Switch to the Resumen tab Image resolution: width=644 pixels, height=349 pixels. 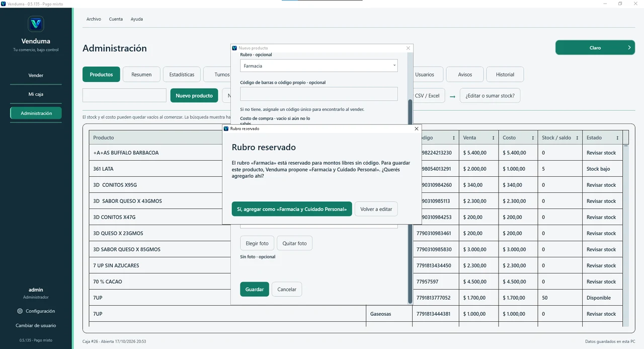141,75
